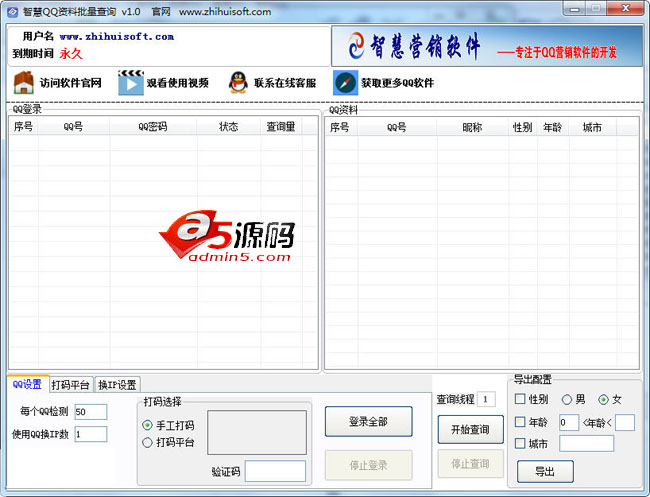Select 打码平台 radio option

(x=147, y=443)
